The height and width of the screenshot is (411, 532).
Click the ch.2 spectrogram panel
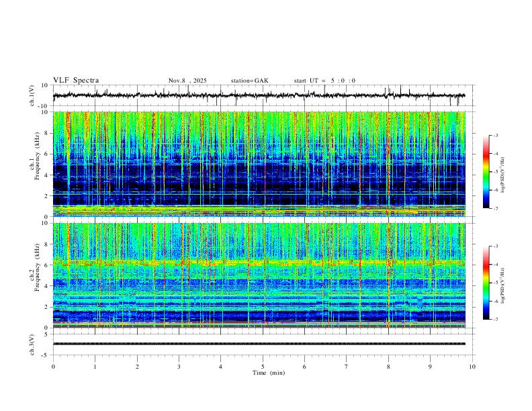click(x=259, y=275)
